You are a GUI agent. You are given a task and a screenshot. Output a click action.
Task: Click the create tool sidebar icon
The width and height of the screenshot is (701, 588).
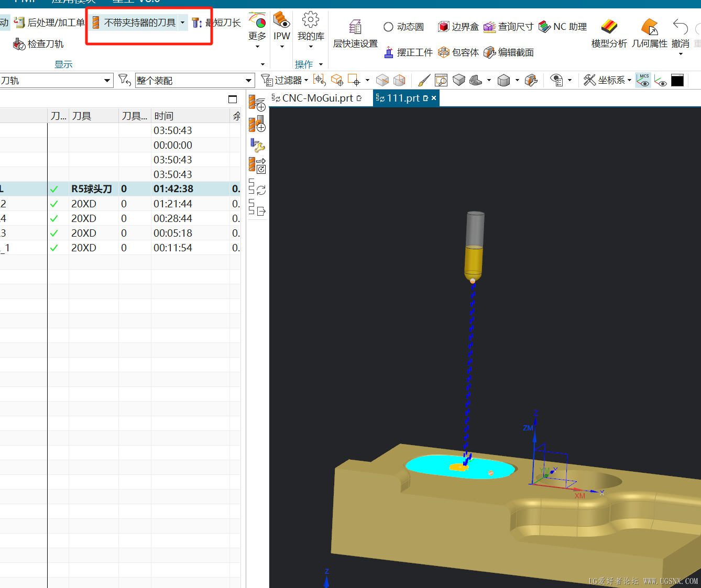(x=257, y=124)
